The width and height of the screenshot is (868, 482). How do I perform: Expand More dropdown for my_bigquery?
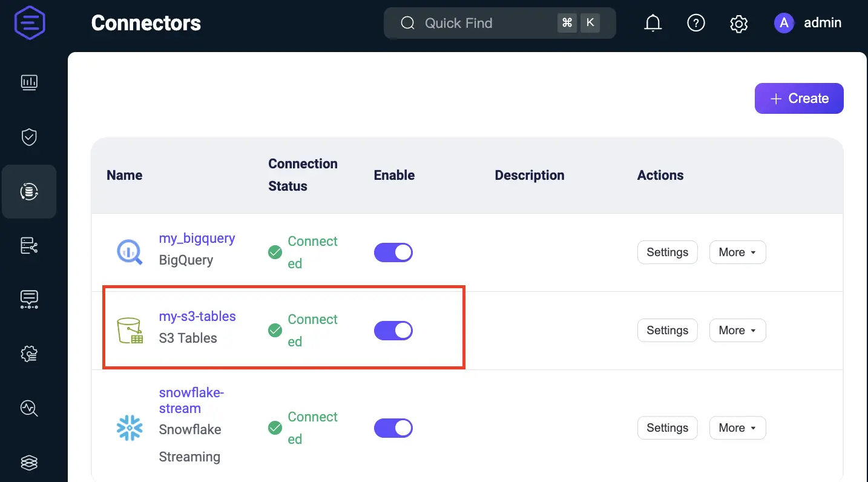pos(737,253)
